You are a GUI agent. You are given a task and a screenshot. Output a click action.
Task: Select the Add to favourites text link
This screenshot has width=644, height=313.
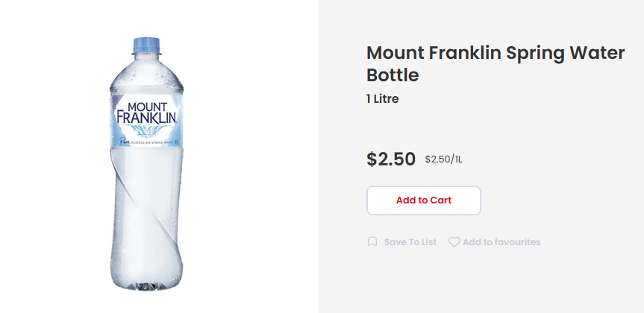click(501, 242)
